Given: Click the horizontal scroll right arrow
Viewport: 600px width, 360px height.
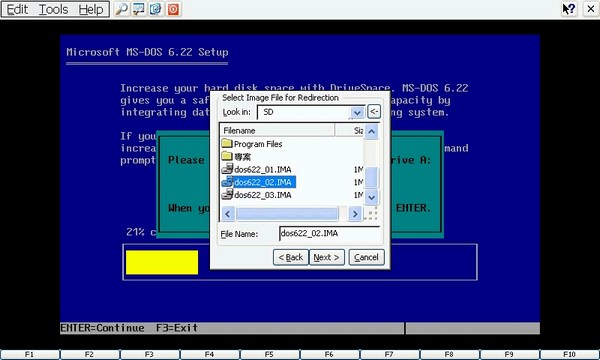Looking at the screenshot, I should click(x=355, y=214).
